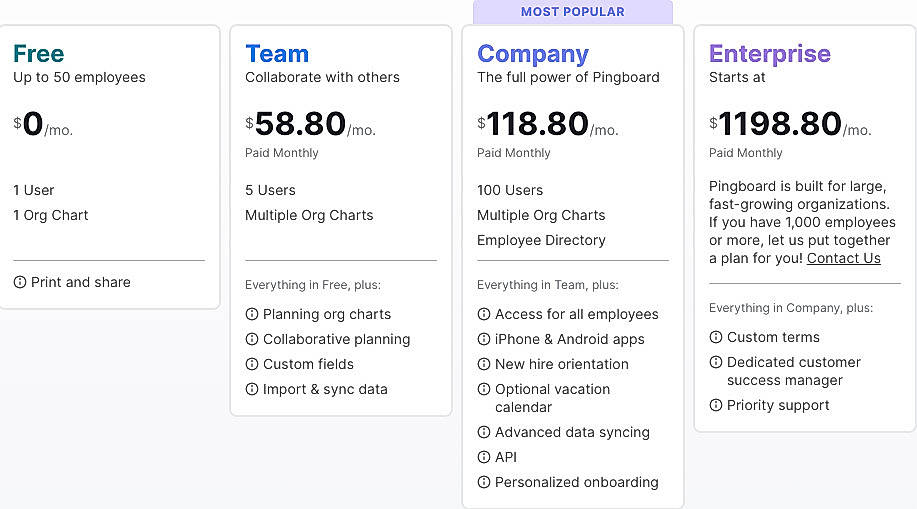Click 'Everything in Free, plus:' text
Viewport: 917px width, 509px height.
[313, 285]
